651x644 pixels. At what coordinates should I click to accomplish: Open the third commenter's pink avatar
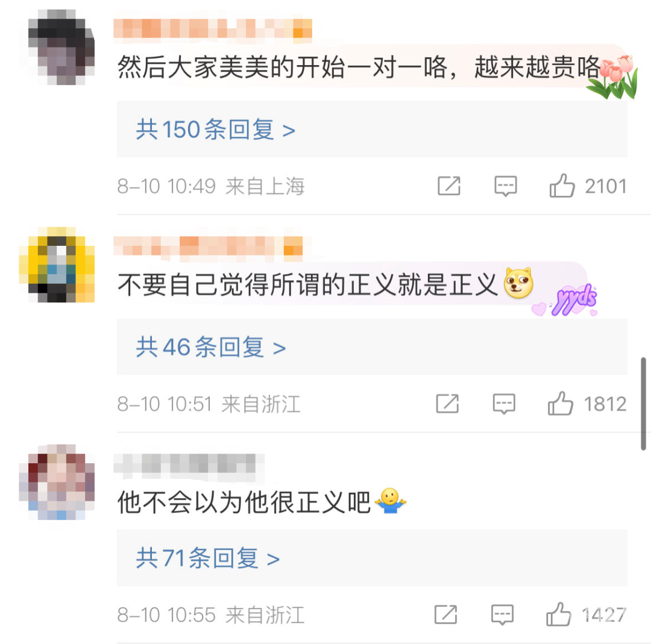(x=57, y=482)
